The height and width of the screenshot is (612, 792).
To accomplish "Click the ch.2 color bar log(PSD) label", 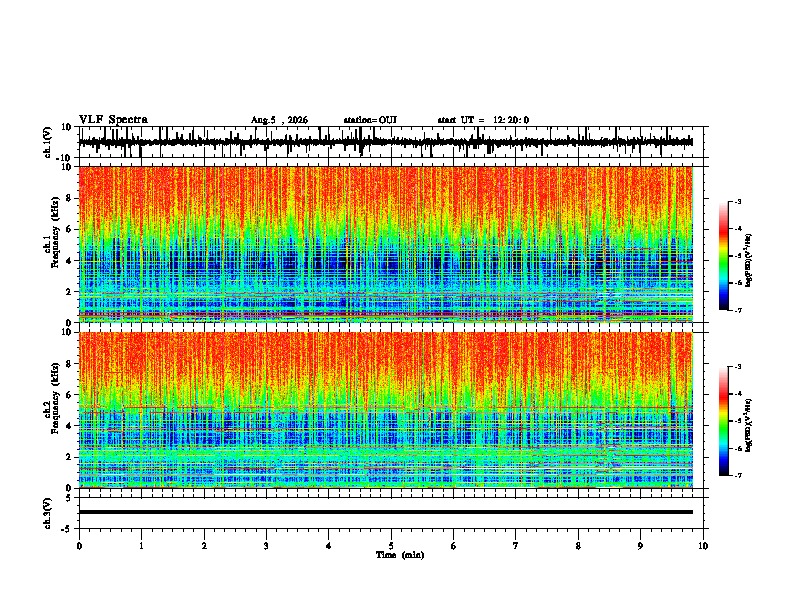I will coord(749,425).
